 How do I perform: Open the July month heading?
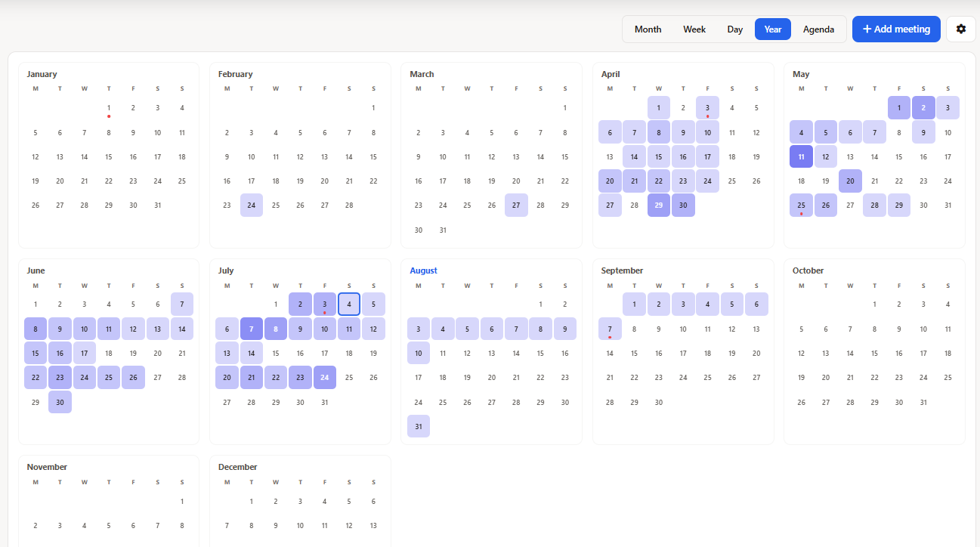[x=226, y=270]
